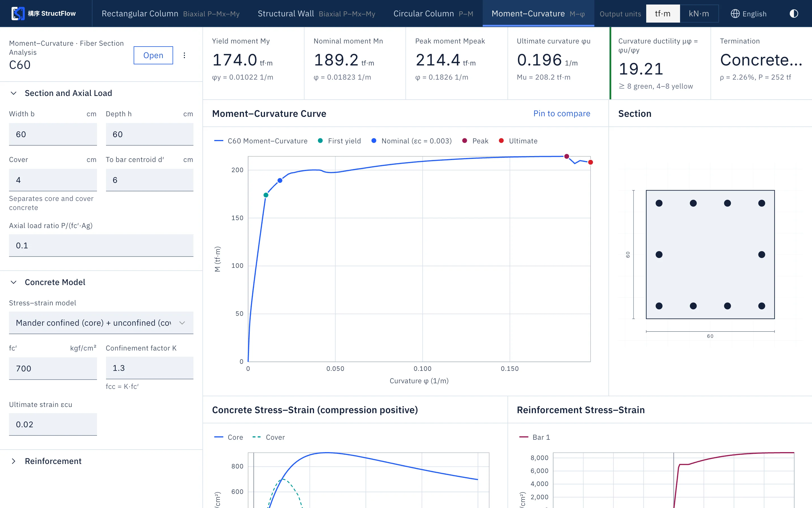This screenshot has width=812, height=508.
Task: Open the Structural Wall tab
Action: (x=316, y=14)
